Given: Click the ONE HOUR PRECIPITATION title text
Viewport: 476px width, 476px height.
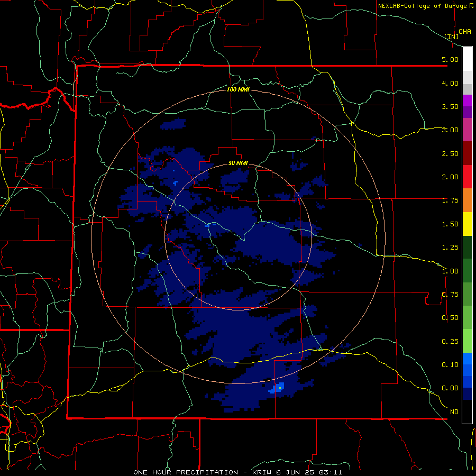Looking at the screenshot, I should point(186,472).
